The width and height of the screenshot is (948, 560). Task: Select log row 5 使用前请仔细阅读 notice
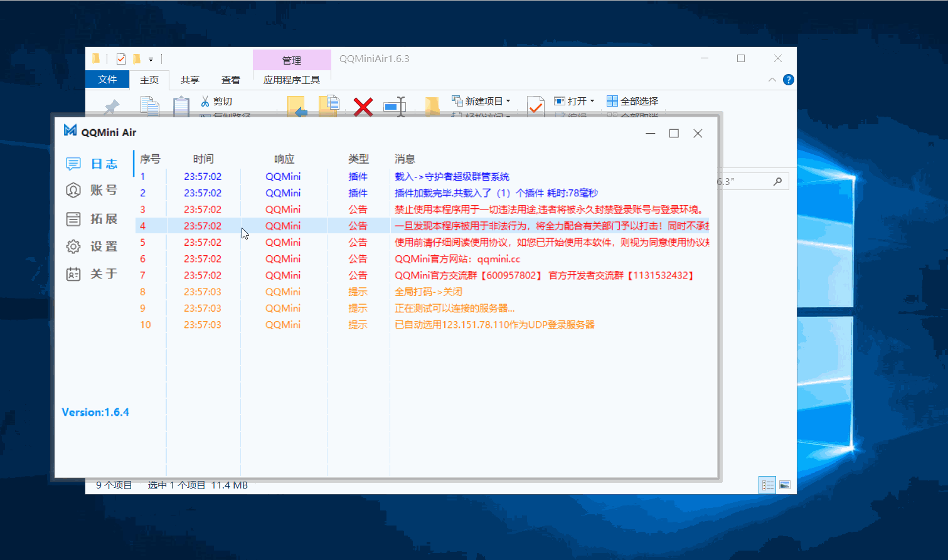422,242
